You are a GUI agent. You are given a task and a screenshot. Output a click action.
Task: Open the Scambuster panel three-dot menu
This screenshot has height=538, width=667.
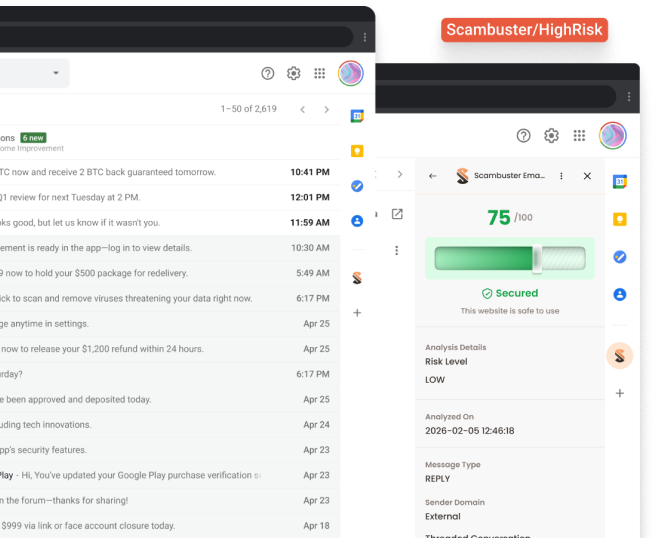[561, 176]
